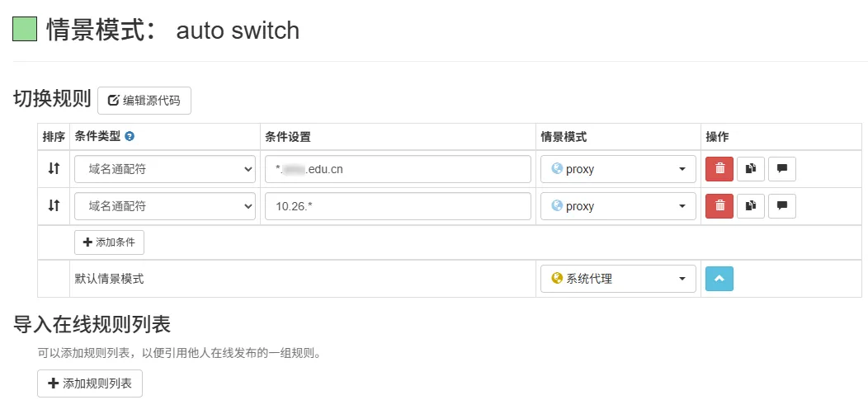
Task: Open 系统代理 default profile dropdown
Action: [618, 279]
